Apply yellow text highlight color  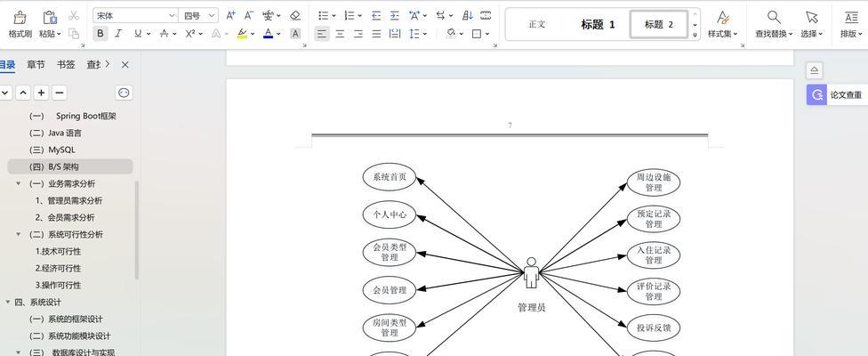(x=242, y=34)
